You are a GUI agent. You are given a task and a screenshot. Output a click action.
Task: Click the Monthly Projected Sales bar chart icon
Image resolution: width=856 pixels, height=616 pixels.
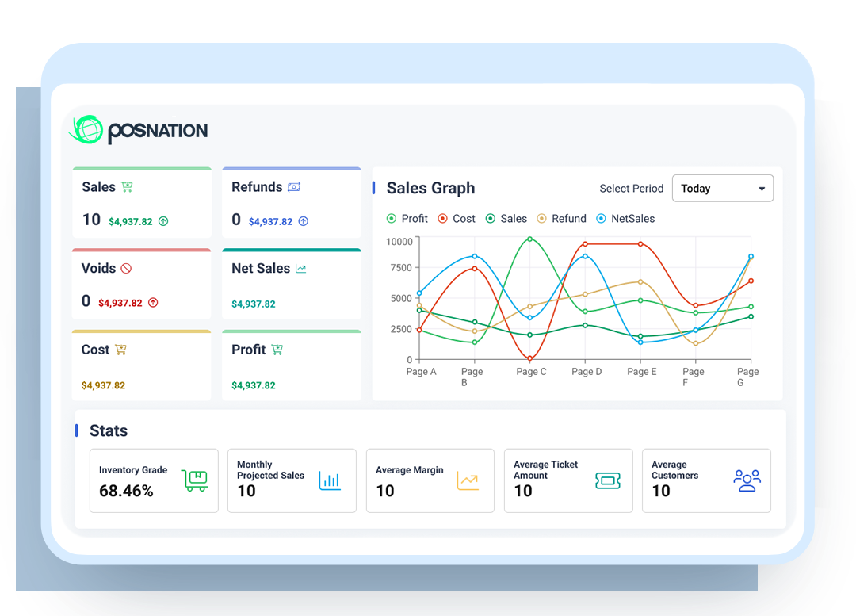pos(330,480)
